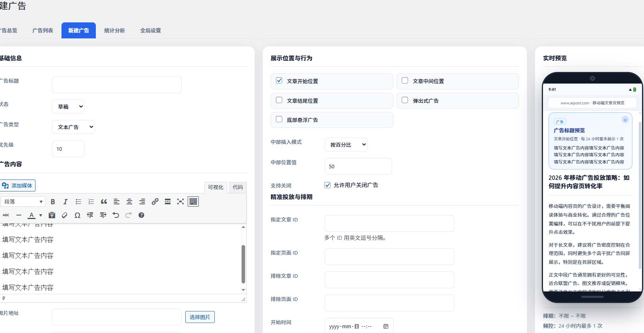Click 广告标题预览 text in preview

(569, 130)
